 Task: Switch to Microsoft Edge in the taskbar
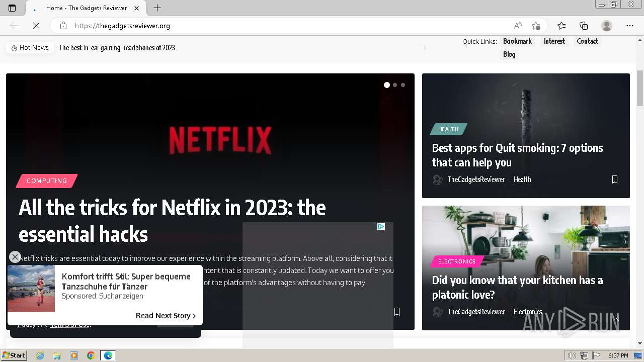pos(108,355)
